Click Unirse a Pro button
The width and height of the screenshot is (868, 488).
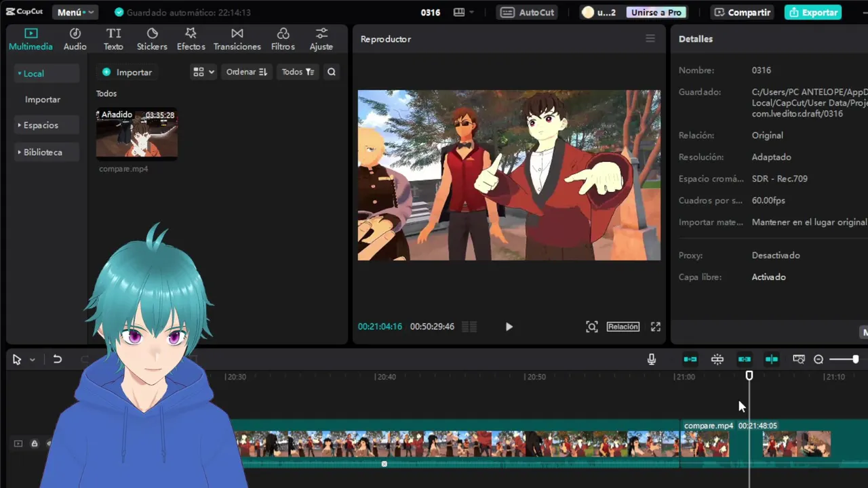click(x=656, y=12)
